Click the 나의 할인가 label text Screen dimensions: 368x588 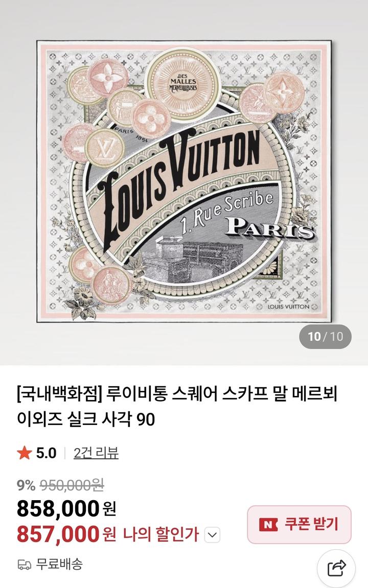[160, 535]
